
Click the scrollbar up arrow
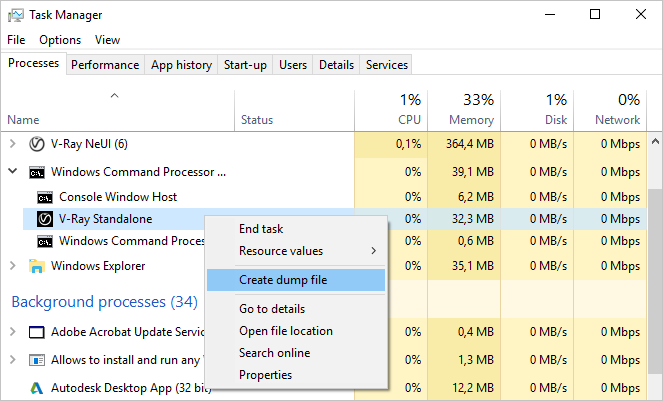655,142
